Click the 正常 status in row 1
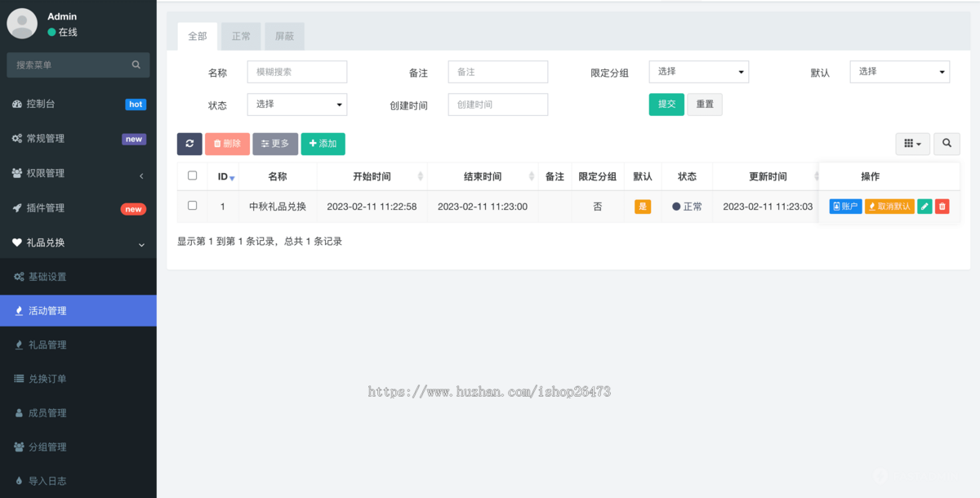Image resolution: width=980 pixels, height=498 pixels. pyautogui.click(x=687, y=207)
